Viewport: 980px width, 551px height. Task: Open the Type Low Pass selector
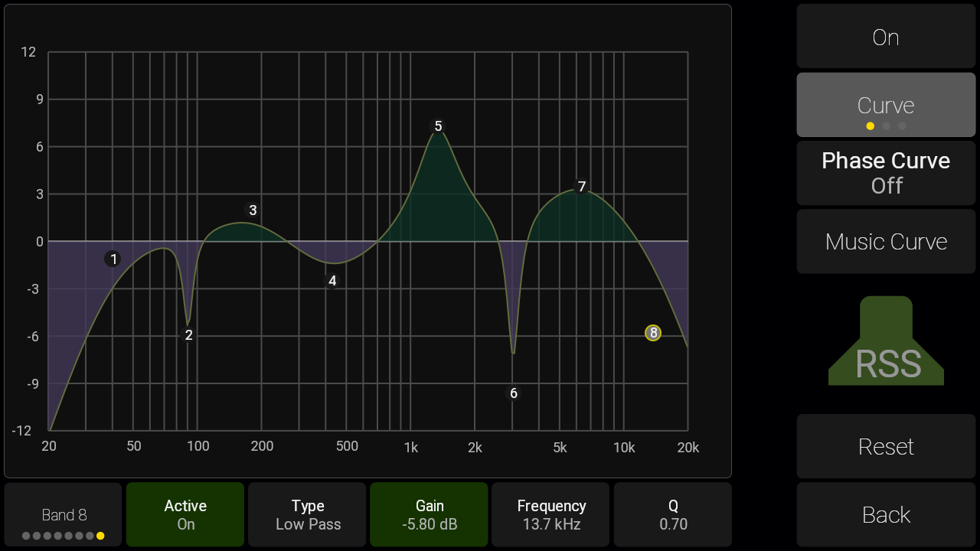308,514
